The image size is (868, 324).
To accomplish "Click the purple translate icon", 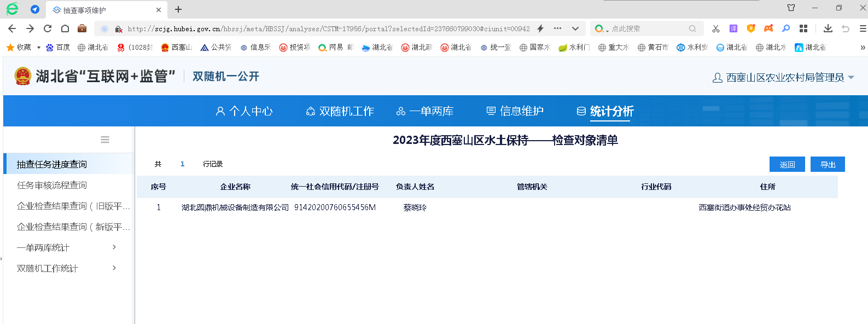I will pyautogui.click(x=733, y=28).
